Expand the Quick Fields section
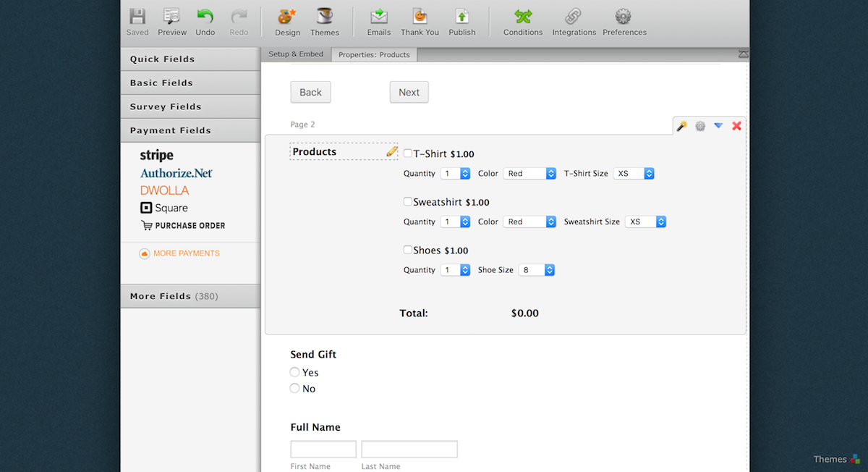The width and height of the screenshot is (868, 472). (190, 59)
